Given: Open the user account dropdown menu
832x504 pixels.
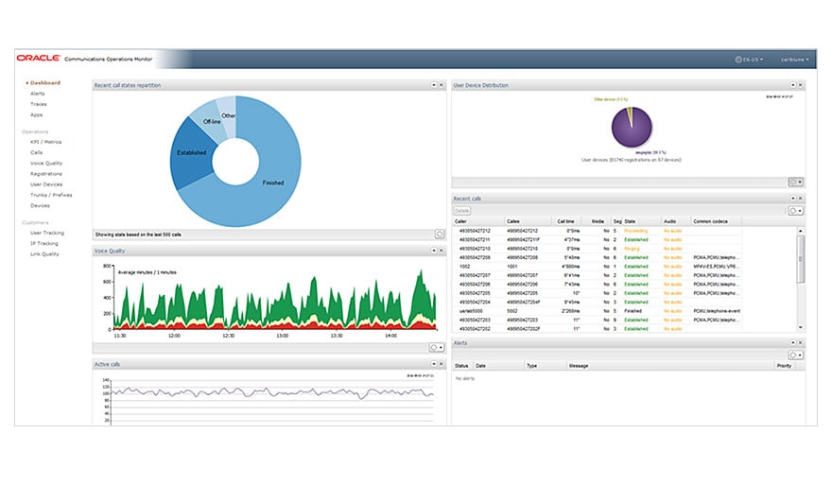Looking at the screenshot, I should coord(795,60).
